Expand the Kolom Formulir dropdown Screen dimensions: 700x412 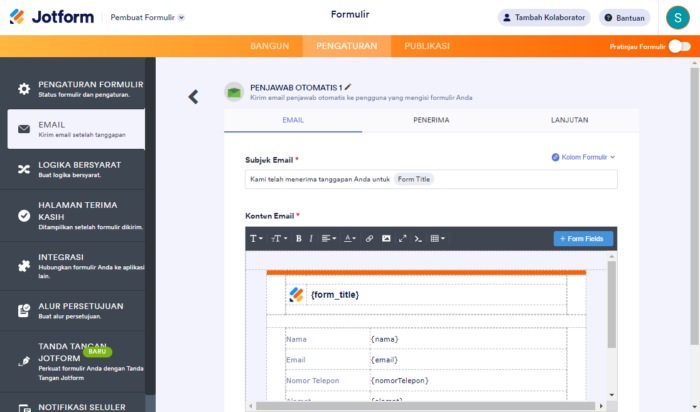click(583, 157)
